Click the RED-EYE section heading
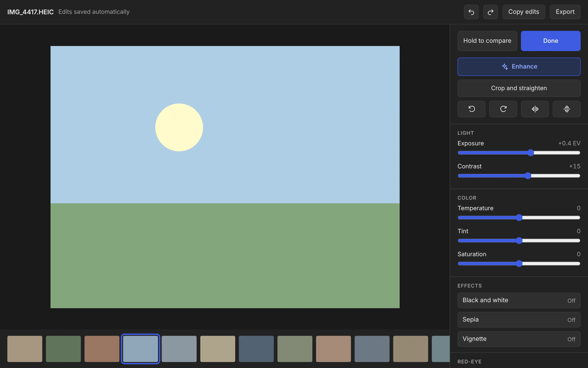 pyautogui.click(x=469, y=362)
